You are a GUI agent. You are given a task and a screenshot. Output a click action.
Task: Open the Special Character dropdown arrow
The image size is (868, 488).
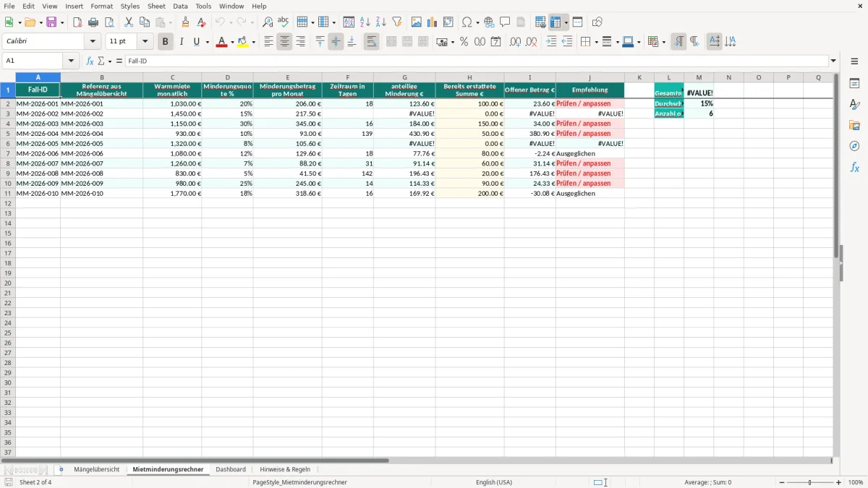click(477, 22)
